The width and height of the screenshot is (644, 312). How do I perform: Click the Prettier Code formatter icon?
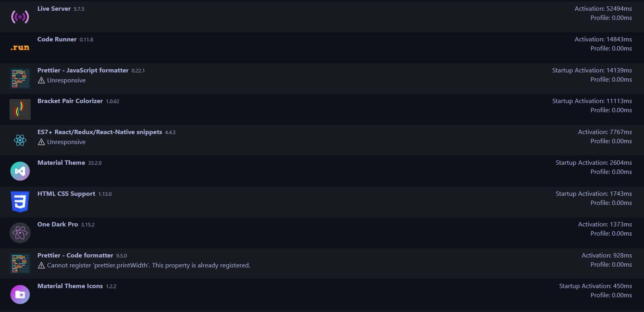(20, 263)
